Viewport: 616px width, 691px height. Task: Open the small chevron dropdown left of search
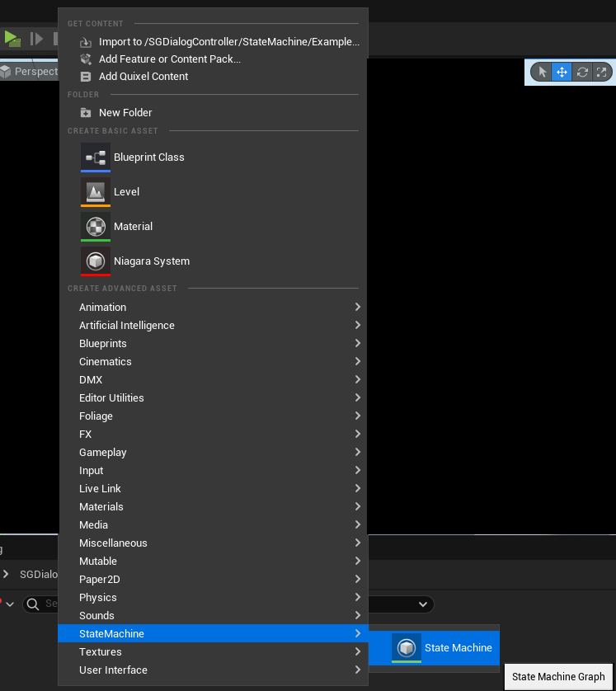(x=10, y=604)
